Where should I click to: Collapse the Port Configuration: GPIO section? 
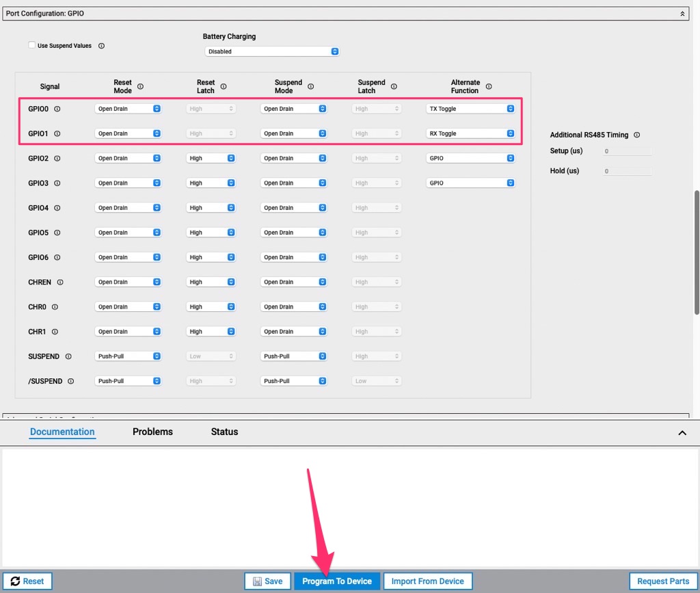pyautogui.click(x=682, y=14)
